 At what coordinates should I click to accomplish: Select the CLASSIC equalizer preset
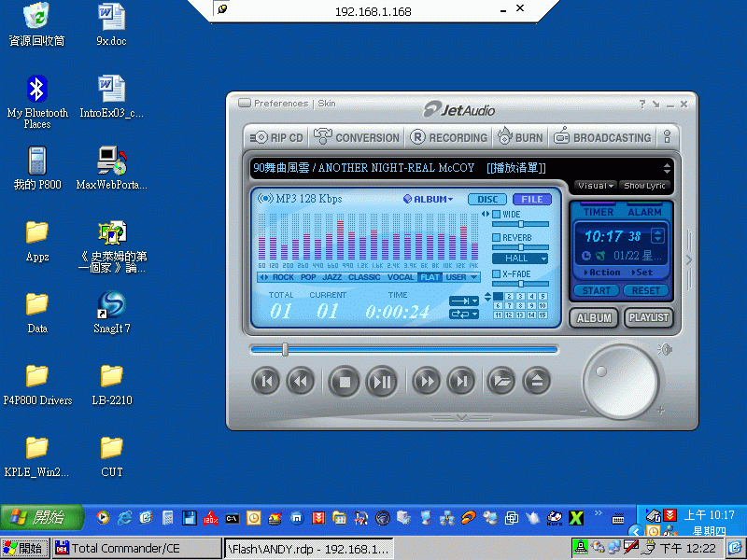tap(364, 277)
